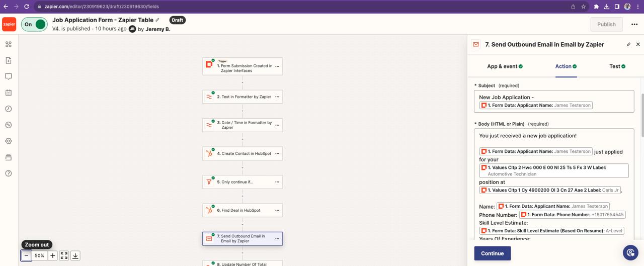The height and width of the screenshot is (266, 644).
Task: Open browser extensions puzzle icon
Action: coord(596,7)
